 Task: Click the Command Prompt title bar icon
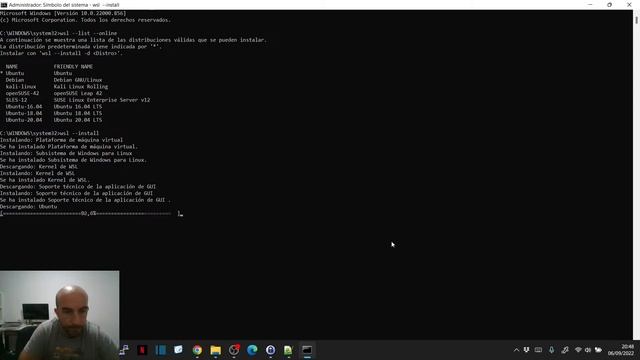click(x=4, y=5)
